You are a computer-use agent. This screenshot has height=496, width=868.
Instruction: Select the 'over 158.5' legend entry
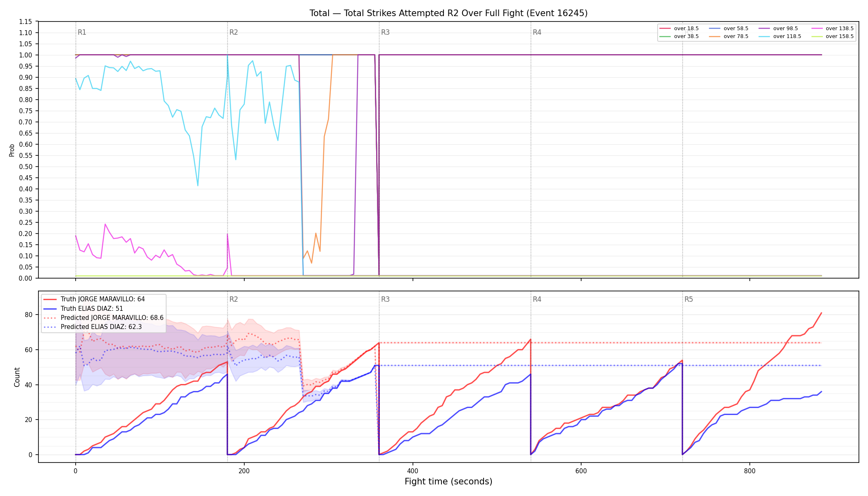click(x=832, y=36)
